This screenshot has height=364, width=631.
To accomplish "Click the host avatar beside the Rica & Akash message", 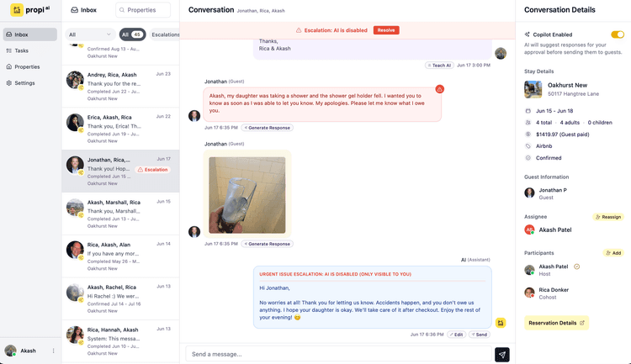I will coord(501,53).
